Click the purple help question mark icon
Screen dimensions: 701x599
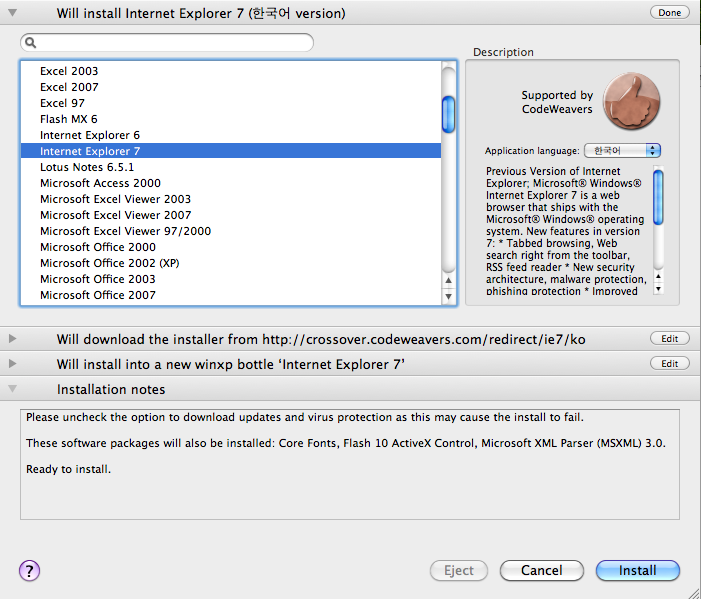click(x=30, y=571)
